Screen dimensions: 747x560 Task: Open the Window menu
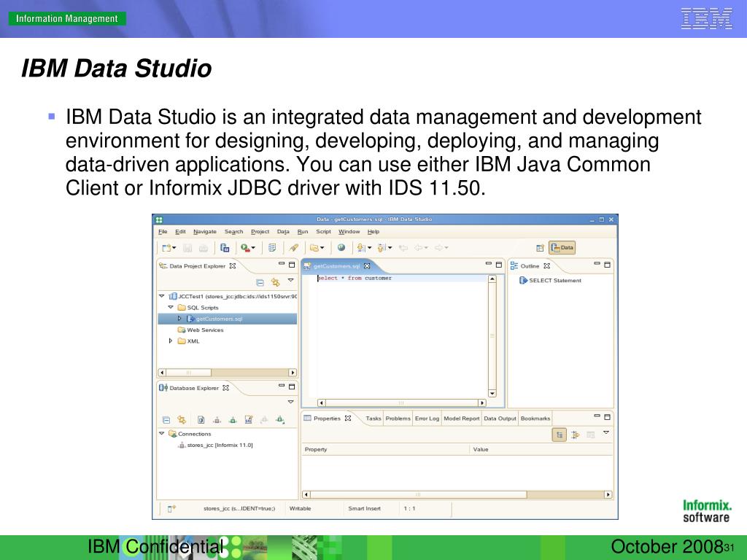click(349, 231)
